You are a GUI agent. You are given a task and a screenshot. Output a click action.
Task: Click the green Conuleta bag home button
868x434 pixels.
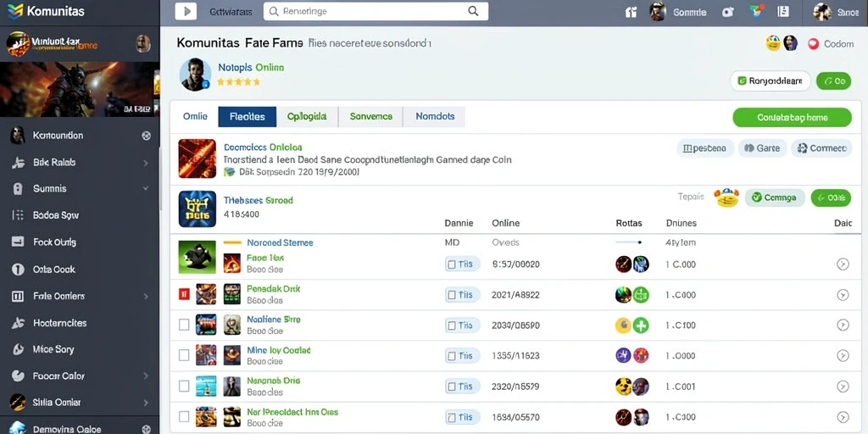(x=793, y=117)
